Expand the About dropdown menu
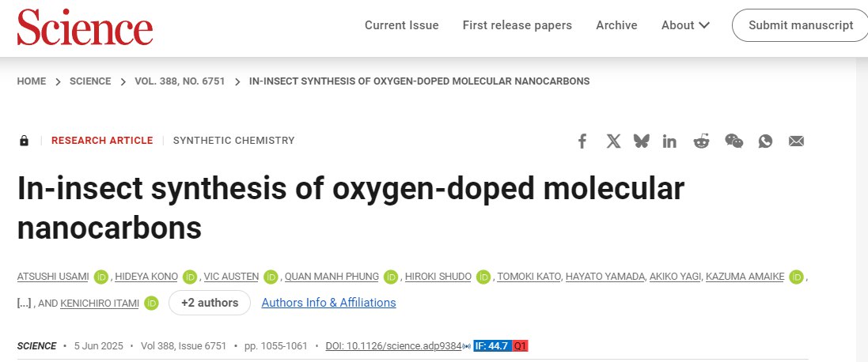Image resolution: width=868 pixels, height=362 pixels. 685,25
